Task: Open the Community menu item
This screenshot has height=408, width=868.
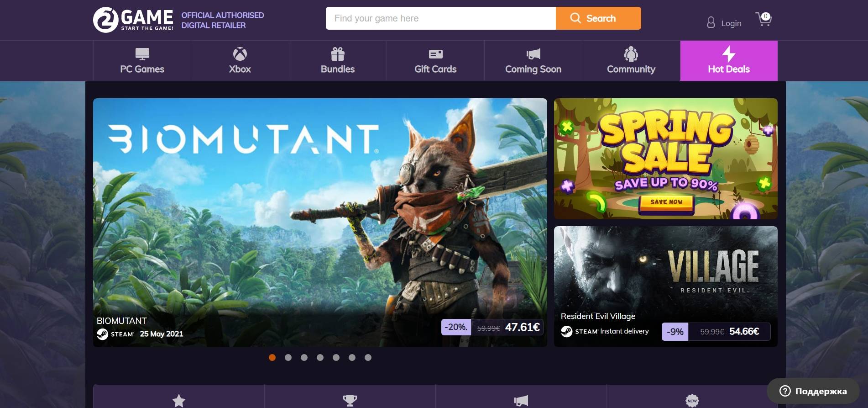Action: 631,61
